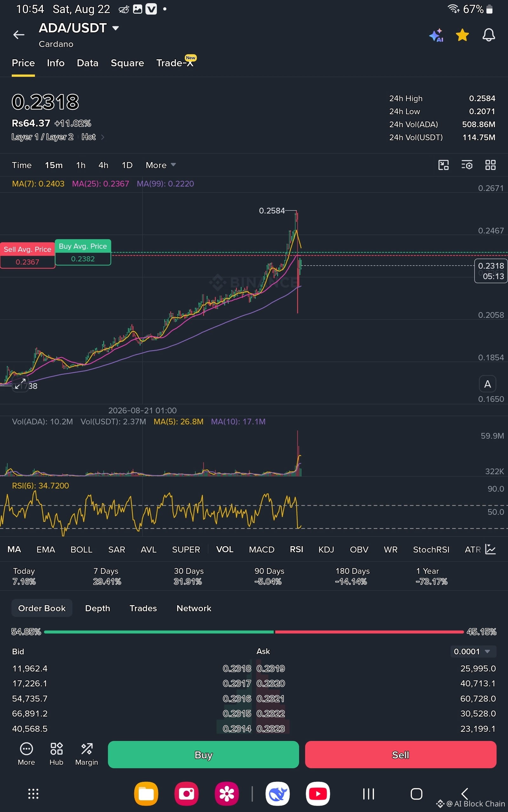Viewport: 508px width, 812px height.
Task: Open the red Camera app icon
Action: pos(186,794)
